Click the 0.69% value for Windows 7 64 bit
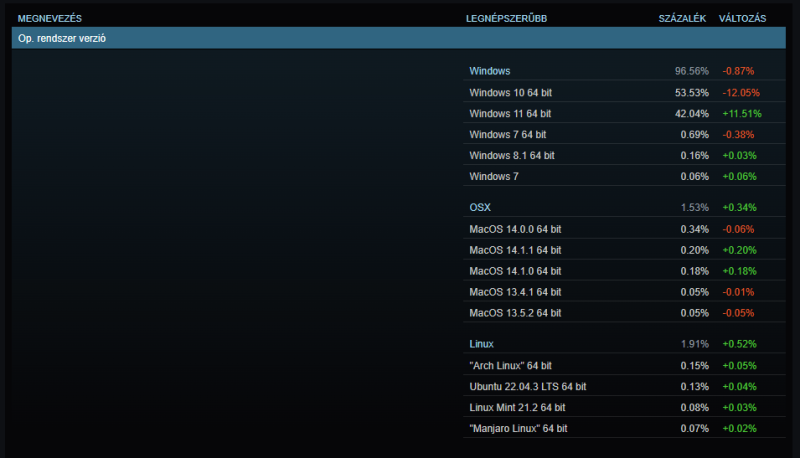Viewport: 800px width, 458px height. pos(694,135)
